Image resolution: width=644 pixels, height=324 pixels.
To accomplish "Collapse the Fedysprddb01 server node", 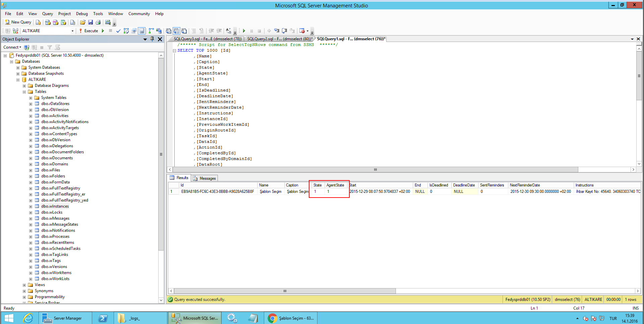I will click(x=5, y=56).
